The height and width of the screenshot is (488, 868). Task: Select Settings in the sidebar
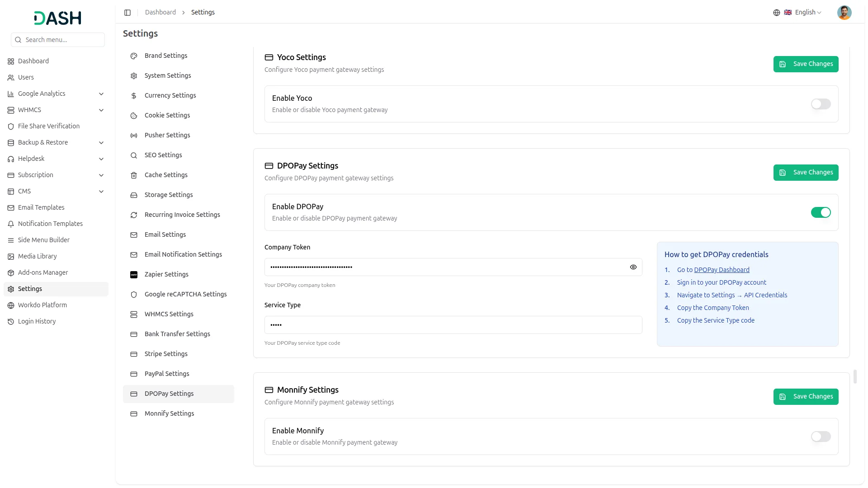coord(56,289)
